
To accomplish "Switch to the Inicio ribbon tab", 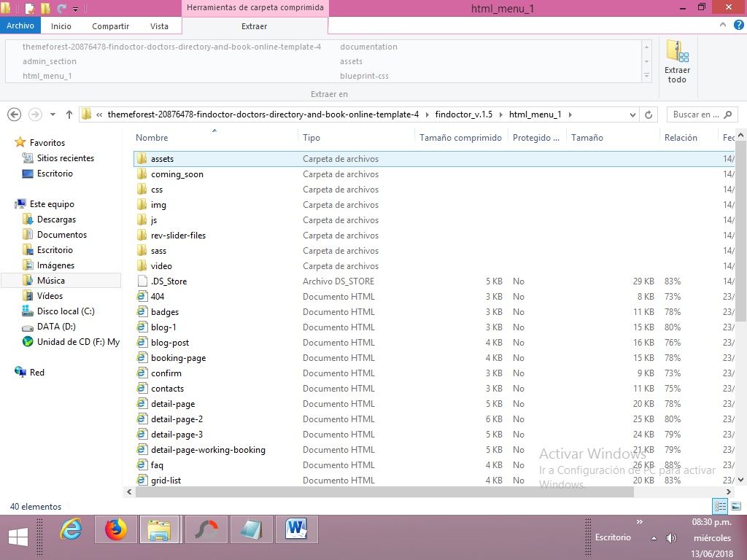I will click(61, 26).
